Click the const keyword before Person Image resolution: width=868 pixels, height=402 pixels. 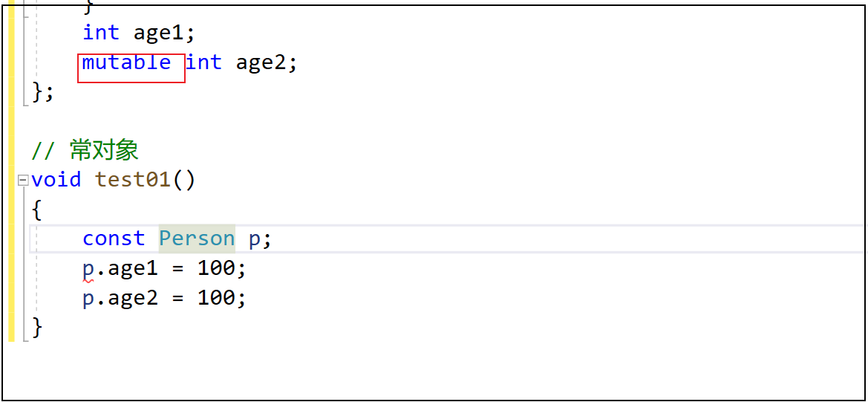[113, 239]
